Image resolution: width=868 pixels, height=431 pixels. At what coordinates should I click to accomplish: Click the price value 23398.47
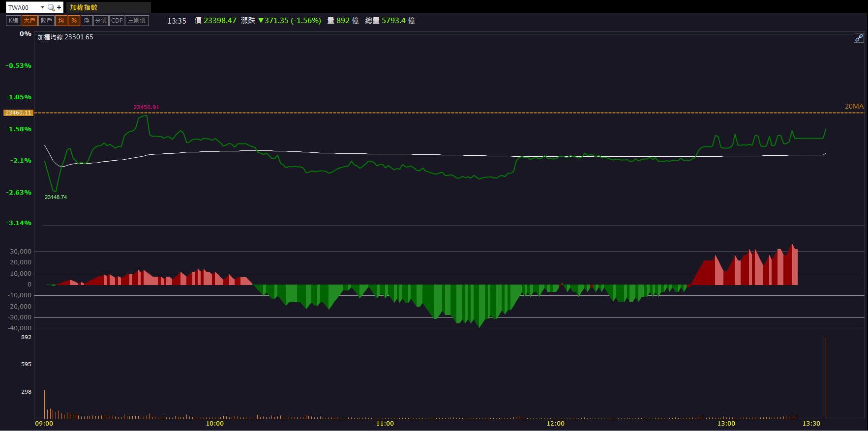pos(220,21)
